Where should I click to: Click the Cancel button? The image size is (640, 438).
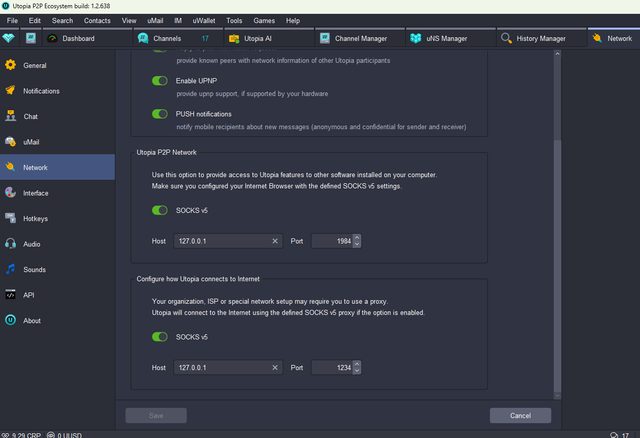coord(520,416)
